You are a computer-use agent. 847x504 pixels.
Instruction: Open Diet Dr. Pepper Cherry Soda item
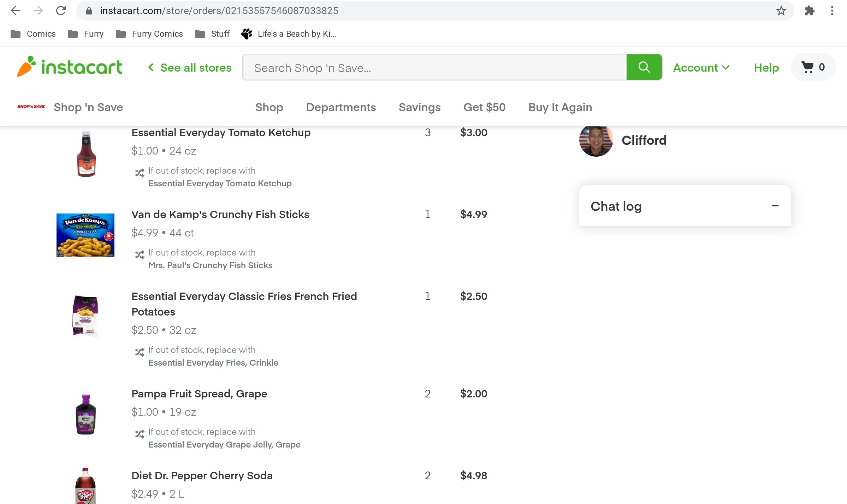coord(202,476)
